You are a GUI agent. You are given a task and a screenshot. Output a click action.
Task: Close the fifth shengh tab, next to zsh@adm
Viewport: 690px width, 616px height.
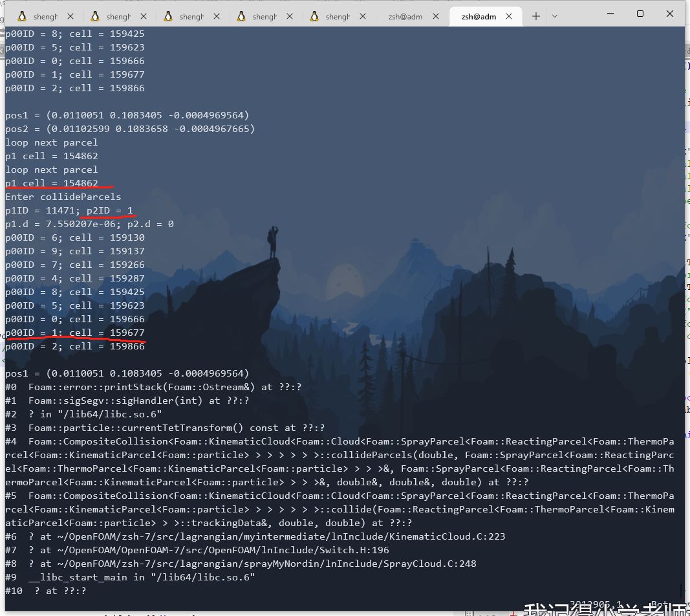(x=363, y=16)
